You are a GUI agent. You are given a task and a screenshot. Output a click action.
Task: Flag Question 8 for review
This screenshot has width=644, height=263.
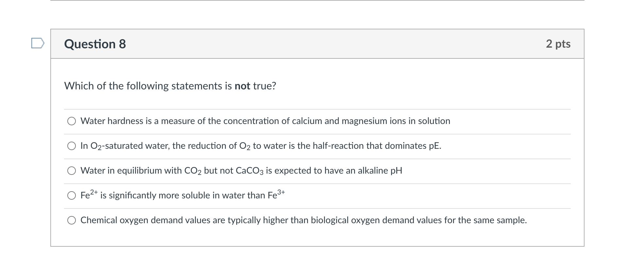[x=38, y=43]
